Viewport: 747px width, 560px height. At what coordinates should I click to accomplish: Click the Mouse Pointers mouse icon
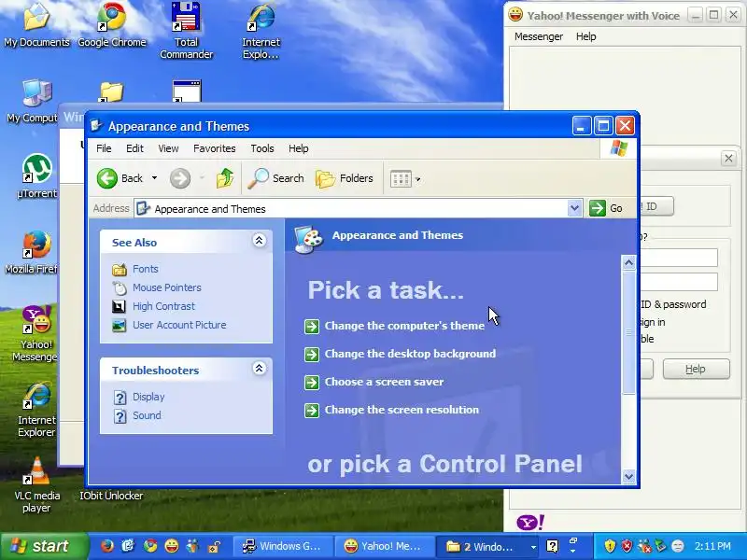point(120,288)
